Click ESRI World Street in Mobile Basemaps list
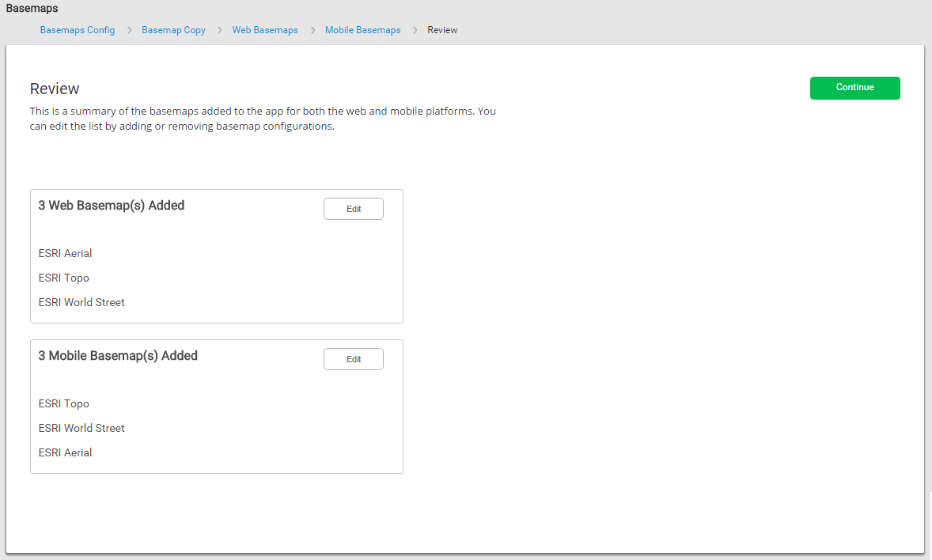 coord(81,428)
